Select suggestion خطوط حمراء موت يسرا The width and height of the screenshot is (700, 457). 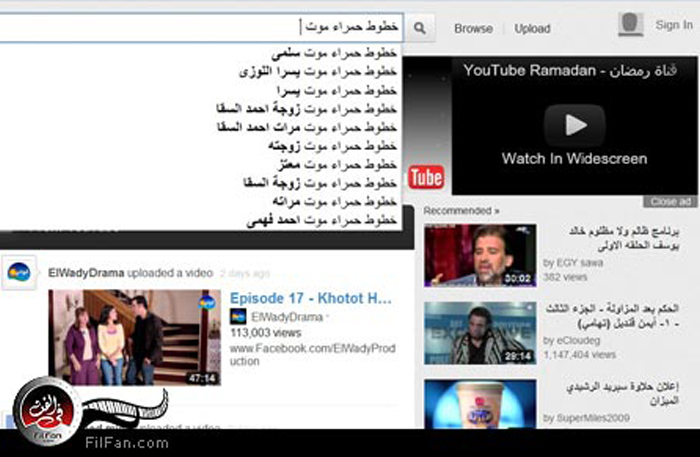[x=337, y=90]
